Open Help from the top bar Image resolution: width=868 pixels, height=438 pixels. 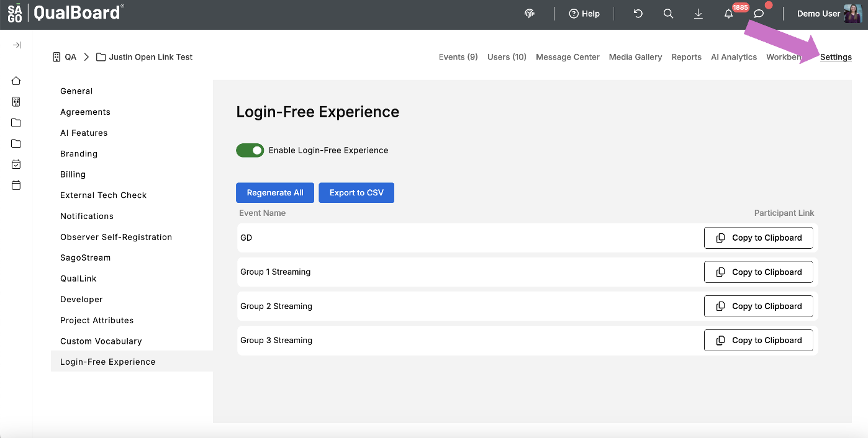[x=584, y=14]
